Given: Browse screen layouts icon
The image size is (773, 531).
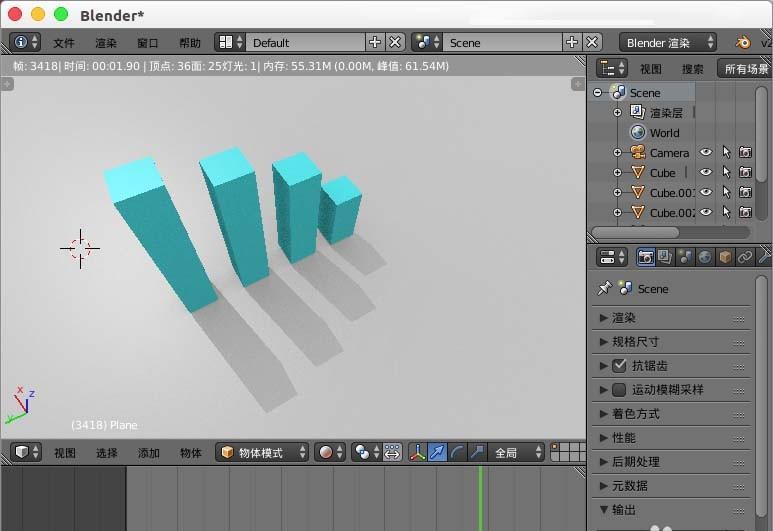Looking at the screenshot, I should 230,42.
